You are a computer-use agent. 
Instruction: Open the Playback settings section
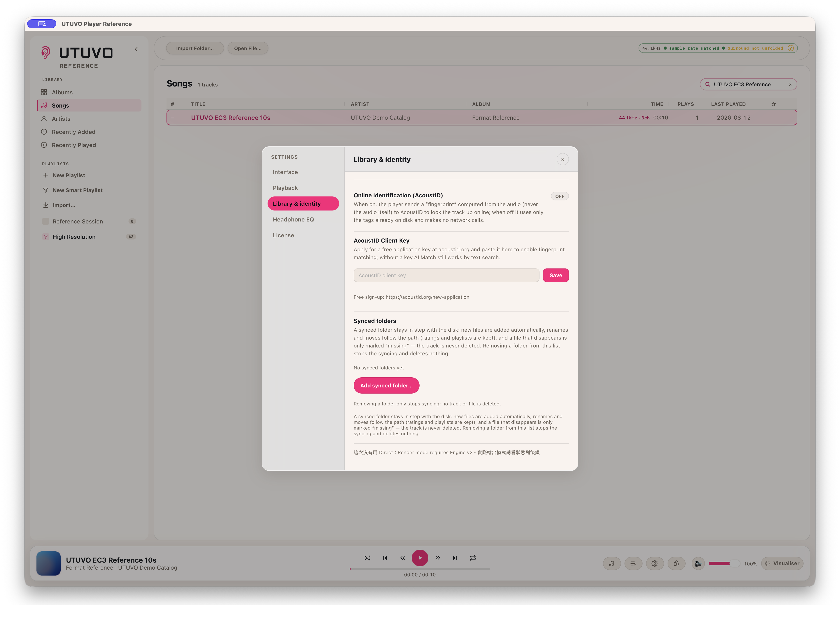coord(303,188)
